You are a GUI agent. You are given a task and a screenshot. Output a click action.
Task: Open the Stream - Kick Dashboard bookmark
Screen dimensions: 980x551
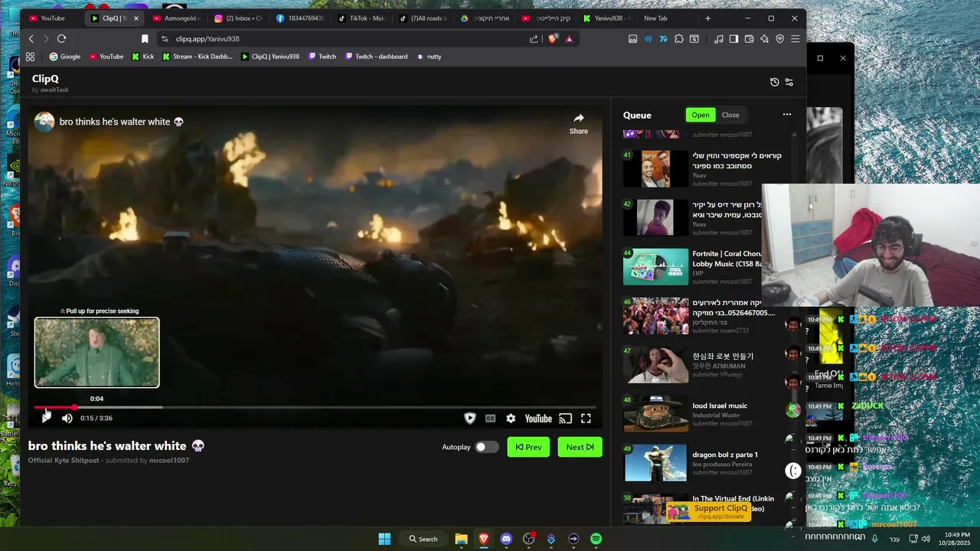pyautogui.click(x=197, y=57)
